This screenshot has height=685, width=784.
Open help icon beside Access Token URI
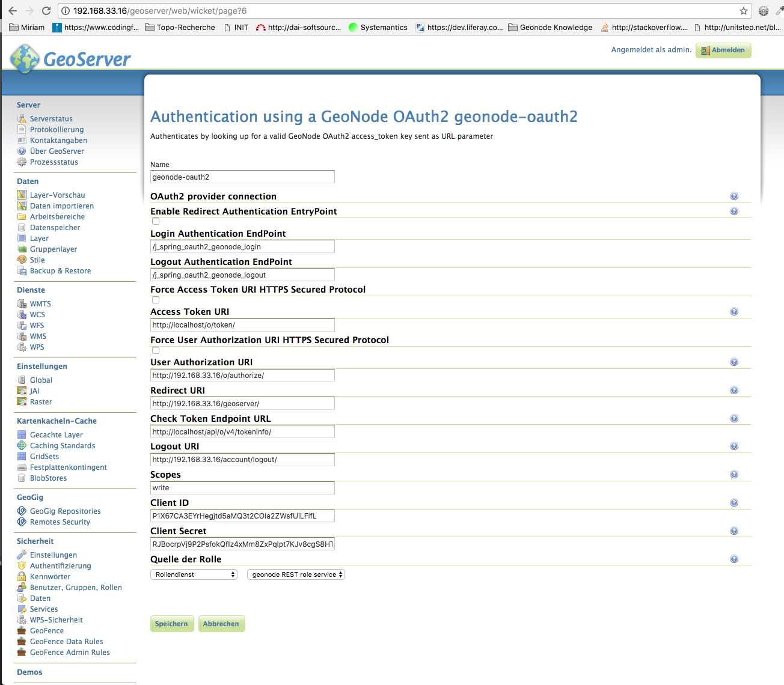pos(734,312)
